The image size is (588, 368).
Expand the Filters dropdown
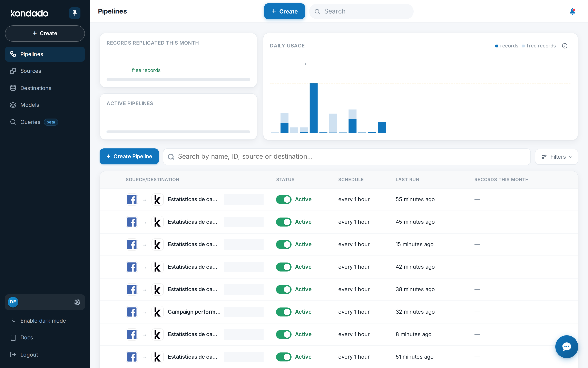pyautogui.click(x=556, y=157)
